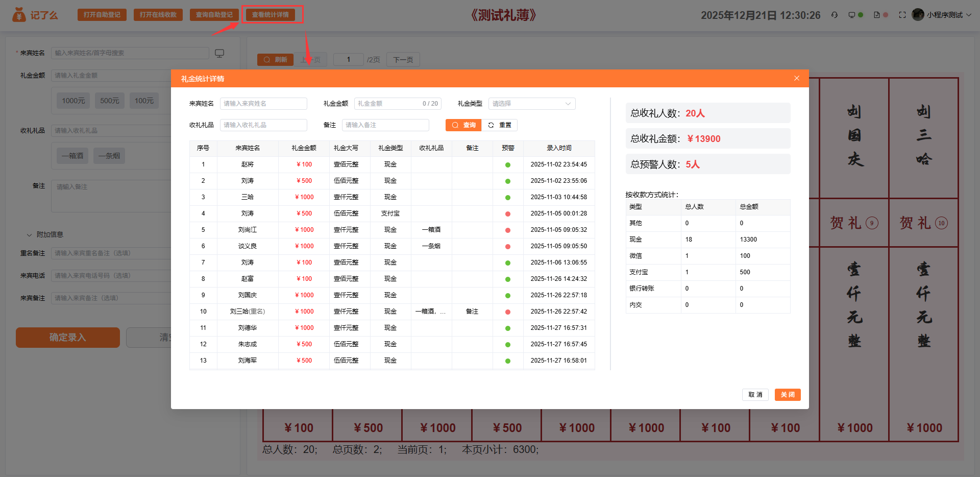980x477 pixels.
Task: Expand or collapse 附加信息 section
Action: (45, 235)
